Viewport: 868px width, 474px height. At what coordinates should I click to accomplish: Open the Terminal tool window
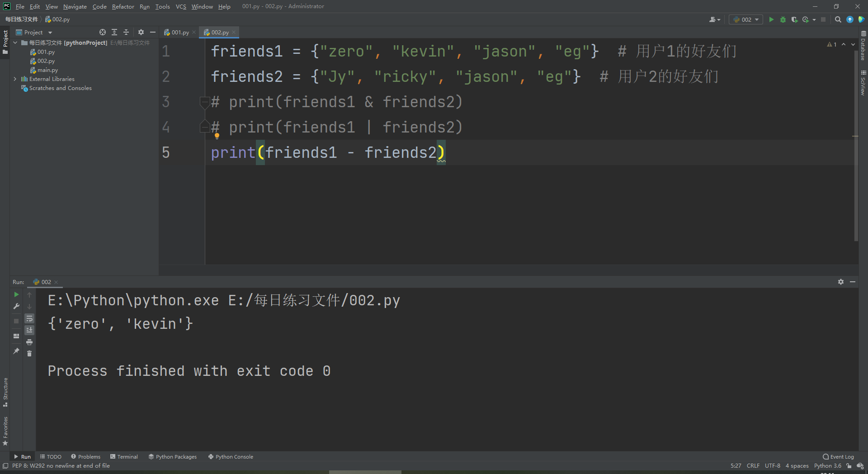[124, 457]
